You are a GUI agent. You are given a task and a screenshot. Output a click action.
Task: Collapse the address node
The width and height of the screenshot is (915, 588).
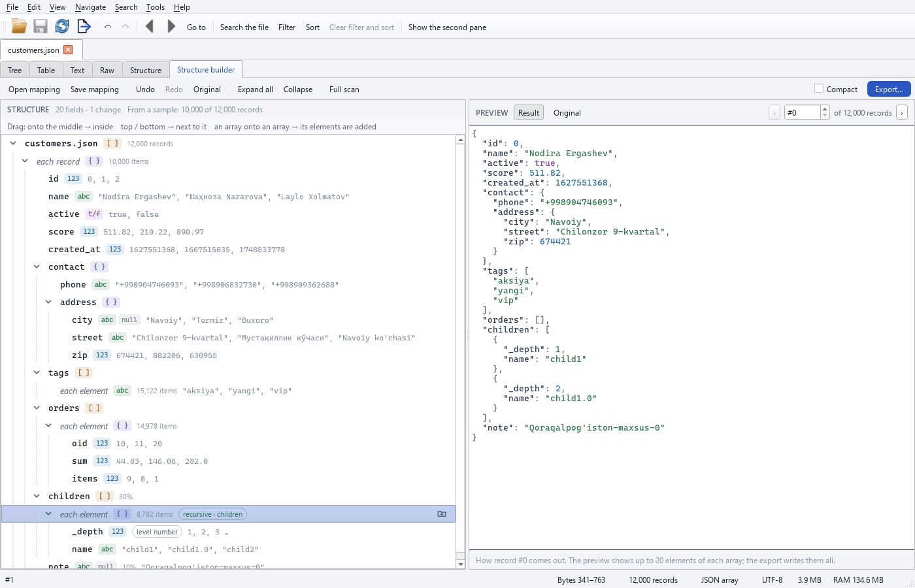pos(48,302)
